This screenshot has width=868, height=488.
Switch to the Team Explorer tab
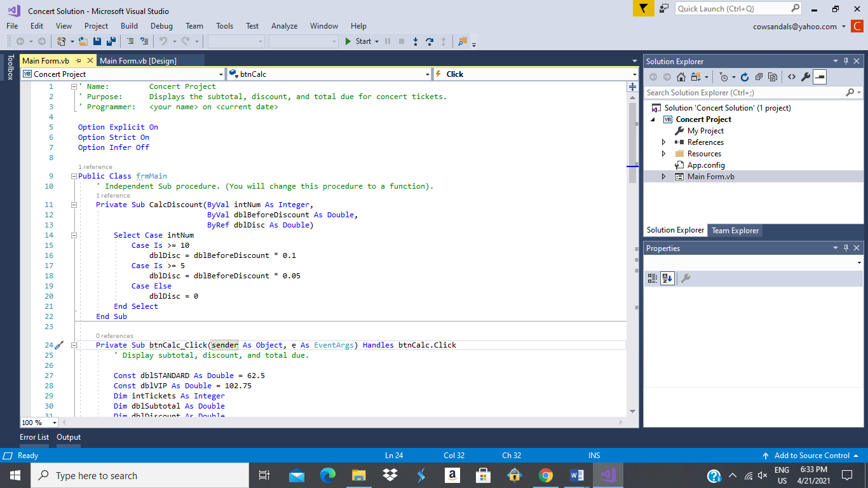tap(735, 231)
